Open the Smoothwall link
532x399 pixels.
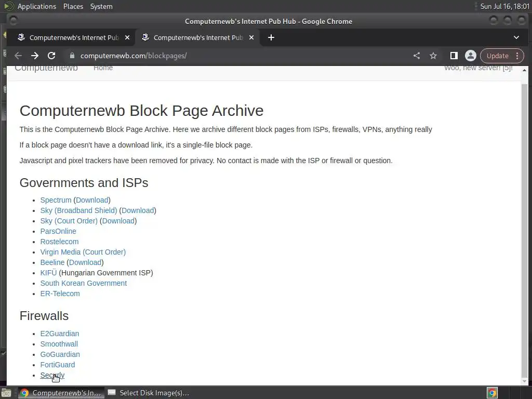(x=59, y=344)
